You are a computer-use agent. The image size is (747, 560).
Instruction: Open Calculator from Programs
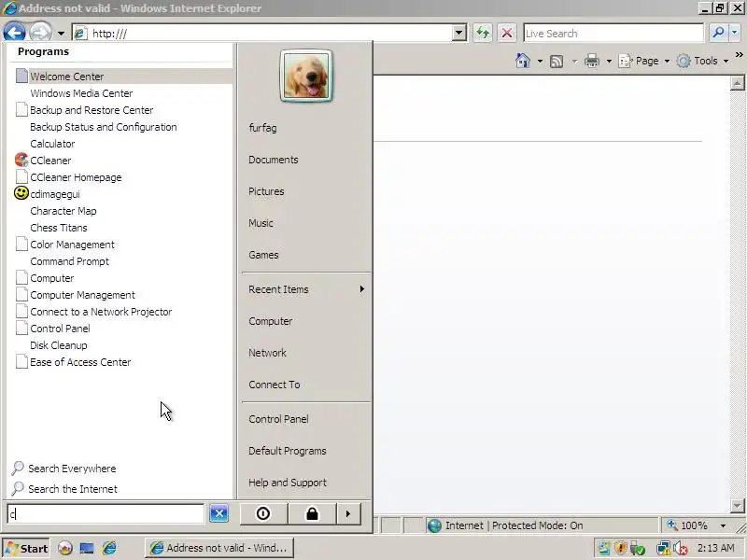coord(52,144)
